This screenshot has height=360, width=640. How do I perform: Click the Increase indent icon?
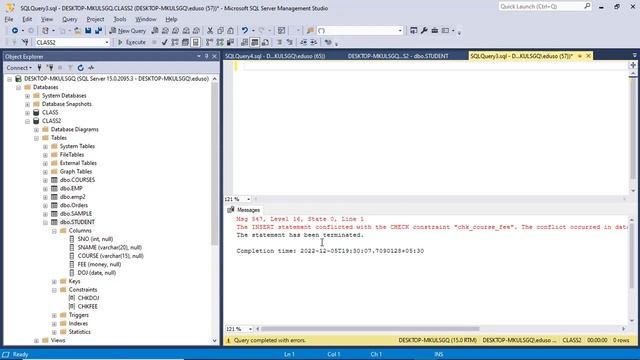[314, 42]
